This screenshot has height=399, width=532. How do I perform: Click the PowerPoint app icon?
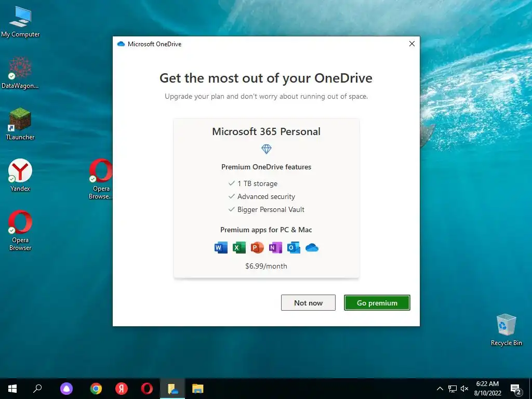[257, 248]
